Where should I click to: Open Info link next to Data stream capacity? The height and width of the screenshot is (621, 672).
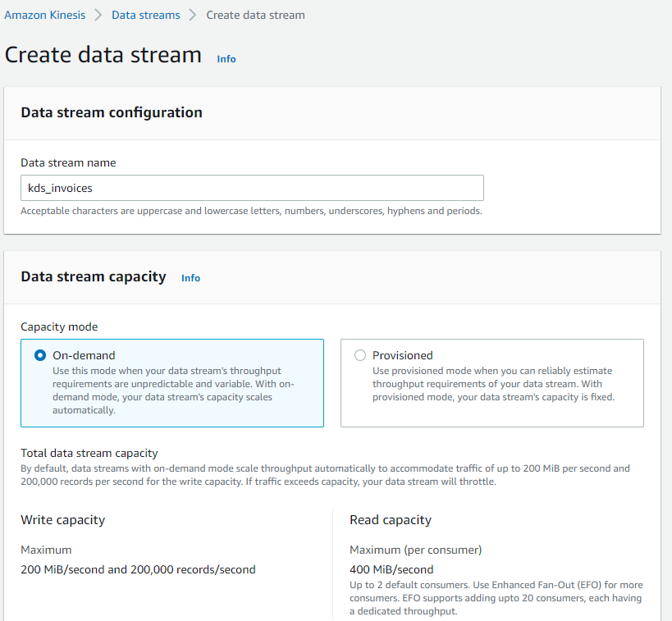[190, 278]
